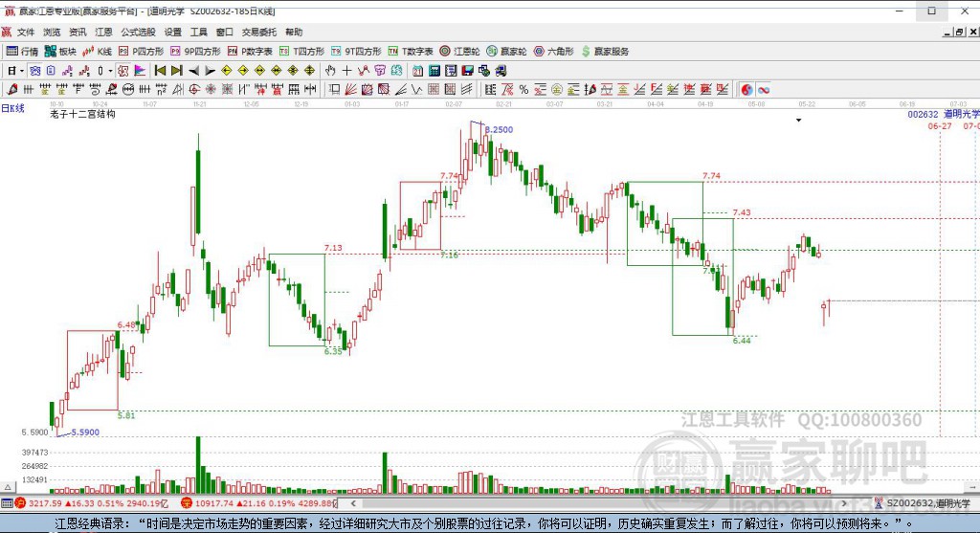Switch to K线 candlestick chart
980x533 pixels.
[x=98, y=52]
